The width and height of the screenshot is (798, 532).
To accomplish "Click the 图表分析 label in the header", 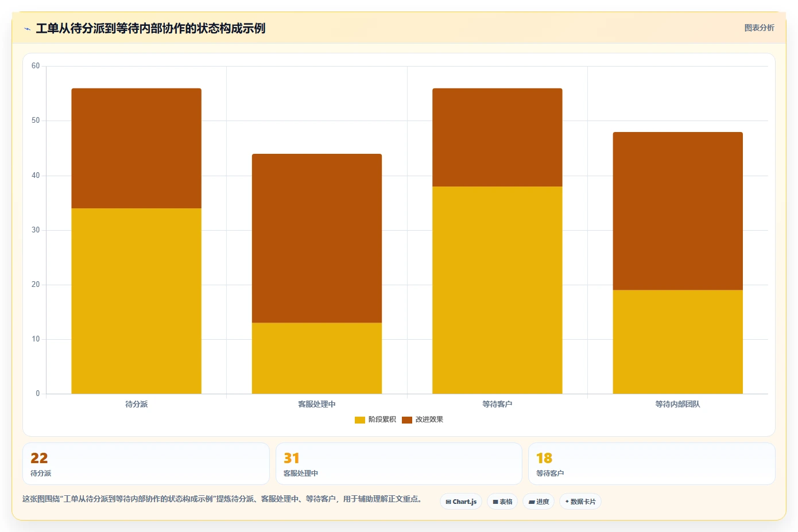I will click(759, 28).
